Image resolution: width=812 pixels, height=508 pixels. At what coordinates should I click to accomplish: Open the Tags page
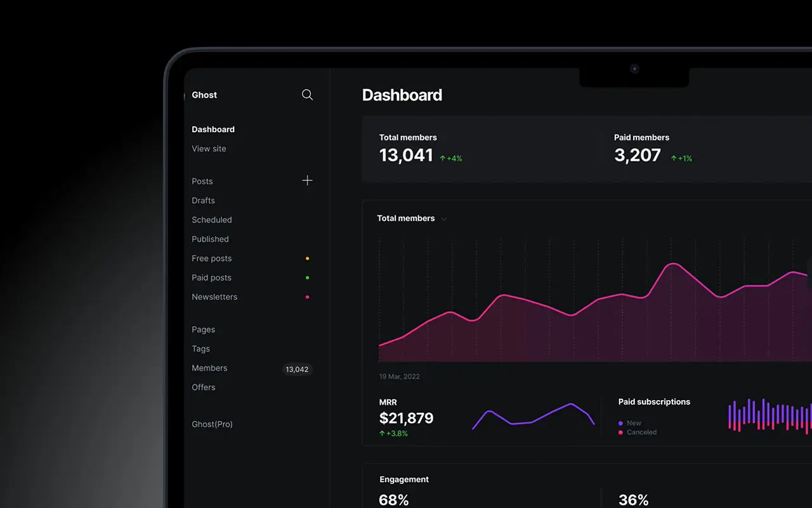[x=200, y=349]
